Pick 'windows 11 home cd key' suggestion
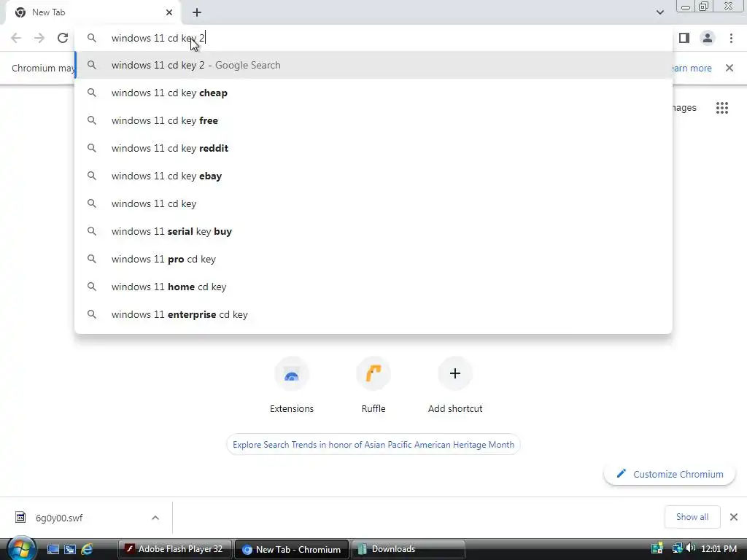The image size is (747, 560). [373, 287]
